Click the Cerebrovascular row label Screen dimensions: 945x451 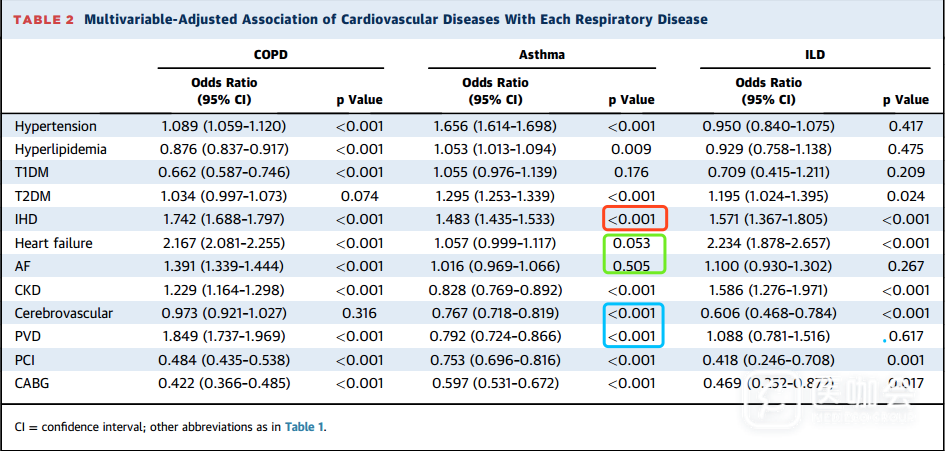(64, 313)
